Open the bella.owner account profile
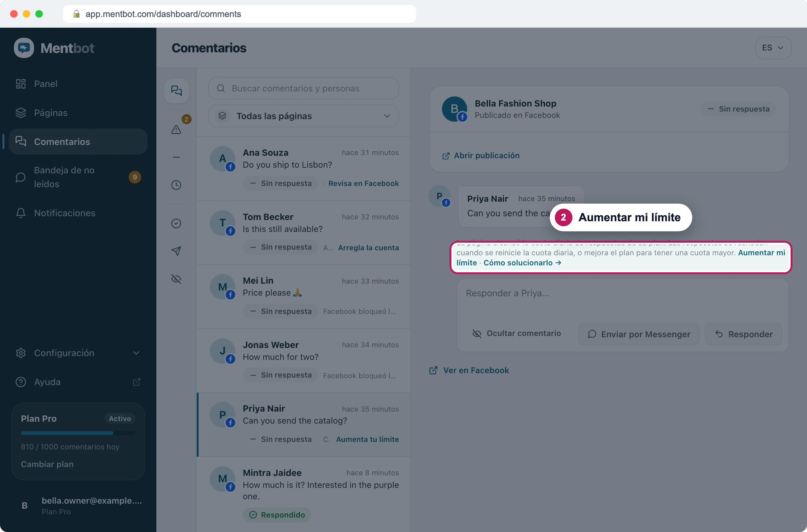Screen dimensions: 807x532 click(78, 506)
